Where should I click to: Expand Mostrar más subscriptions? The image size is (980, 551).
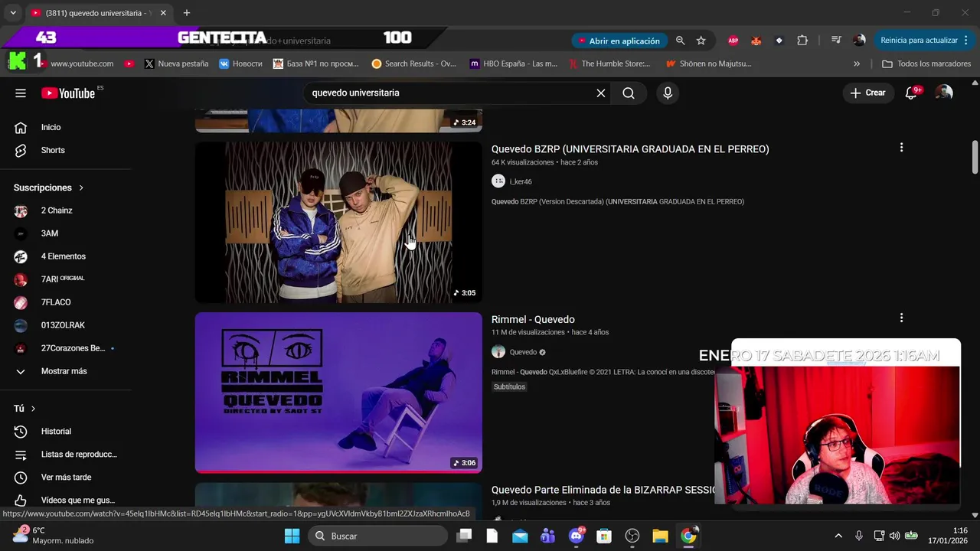pyautogui.click(x=64, y=371)
